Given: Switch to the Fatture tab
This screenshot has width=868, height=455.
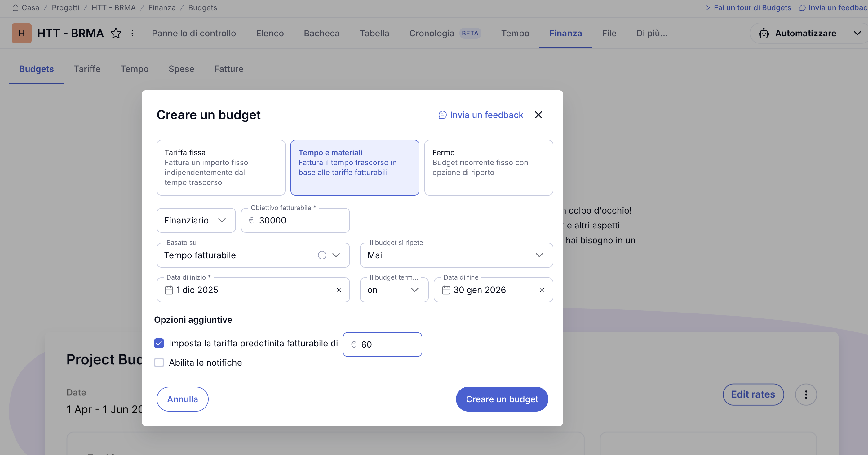Looking at the screenshot, I should point(229,69).
